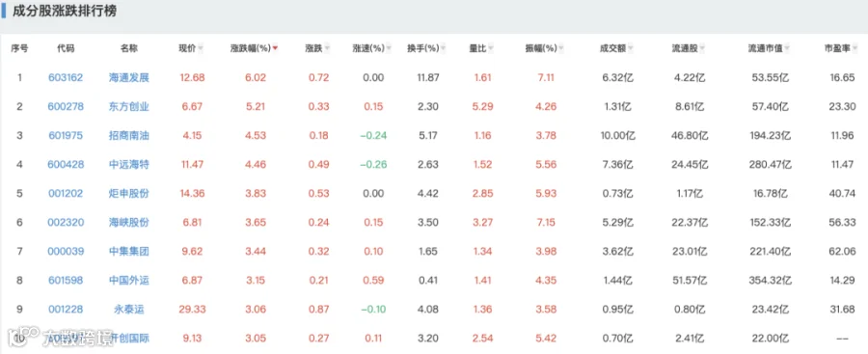Click sort icon next to 成交额
The image size is (868, 354).
631,49
